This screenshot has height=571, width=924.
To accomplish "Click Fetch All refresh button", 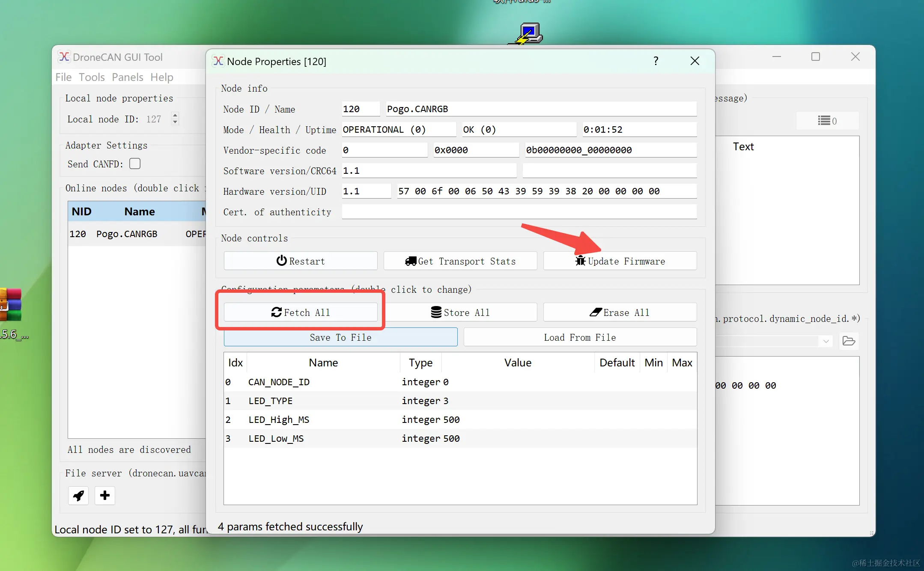I will point(301,312).
